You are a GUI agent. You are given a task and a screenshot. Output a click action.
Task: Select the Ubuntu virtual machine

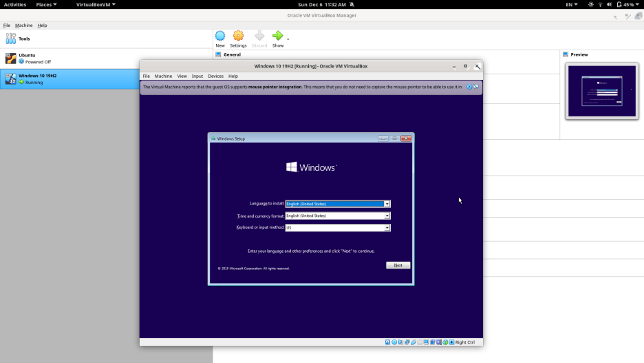(107, 59)
